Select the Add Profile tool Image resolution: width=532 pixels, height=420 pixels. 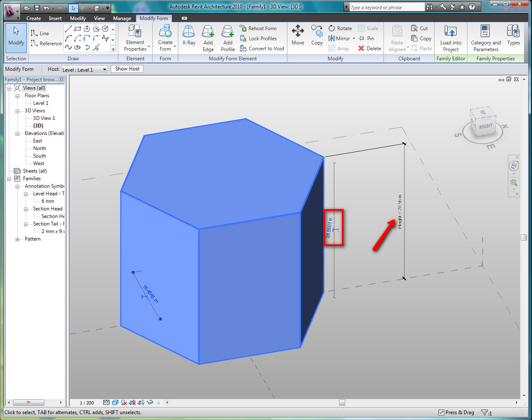coord(227,37)
